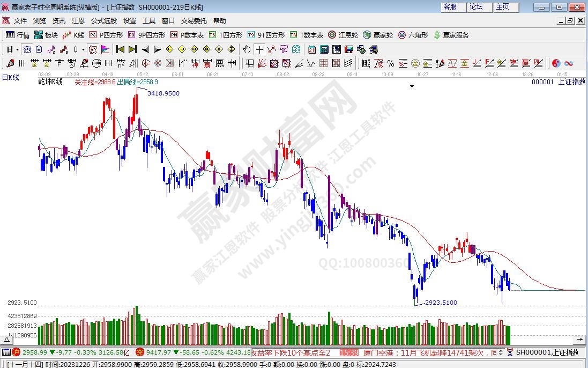
Task: Click the 客服 button in title bar
Action: click(x=450, y=7)
